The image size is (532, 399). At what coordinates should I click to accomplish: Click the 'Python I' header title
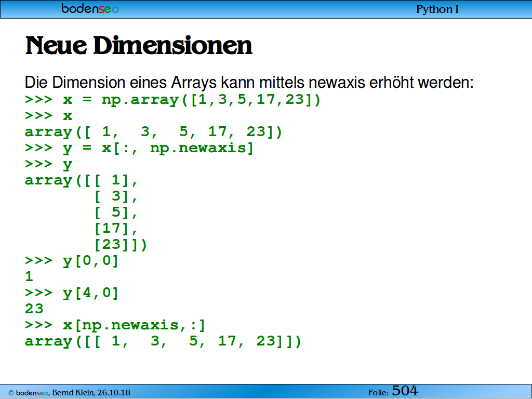437,9
